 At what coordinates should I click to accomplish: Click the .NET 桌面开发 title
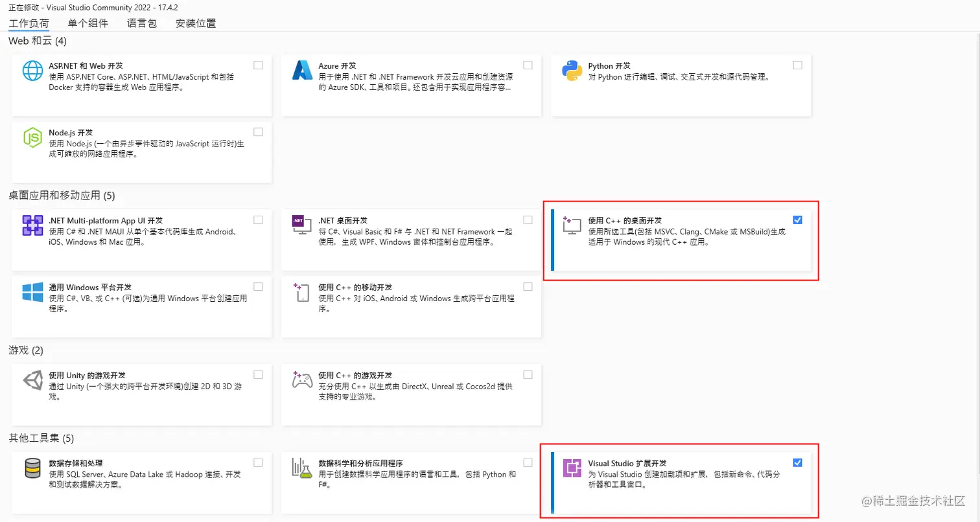pyautogui.click(x=343, y=221)
